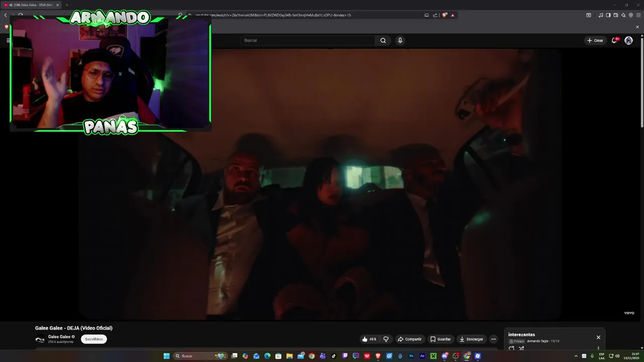Show hidden system tray icons chevron
The image size is (644, 362).
click(x=576, y=356)
